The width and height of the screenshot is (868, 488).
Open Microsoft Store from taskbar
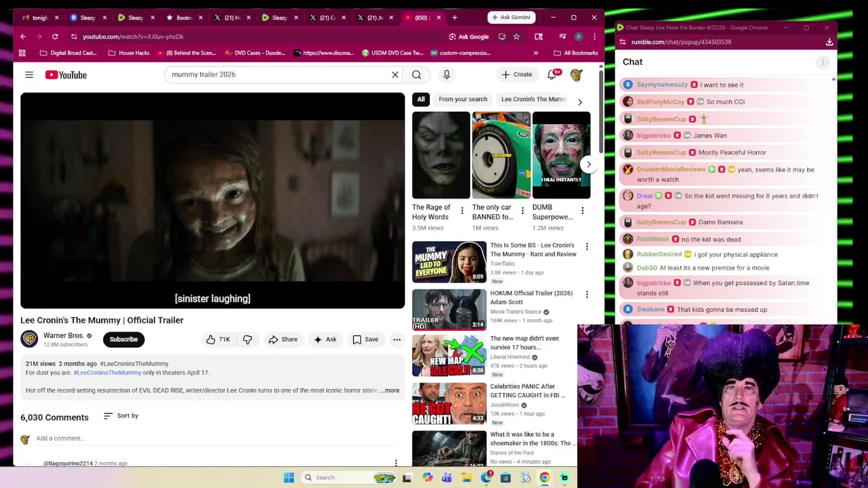coord(506,478)
